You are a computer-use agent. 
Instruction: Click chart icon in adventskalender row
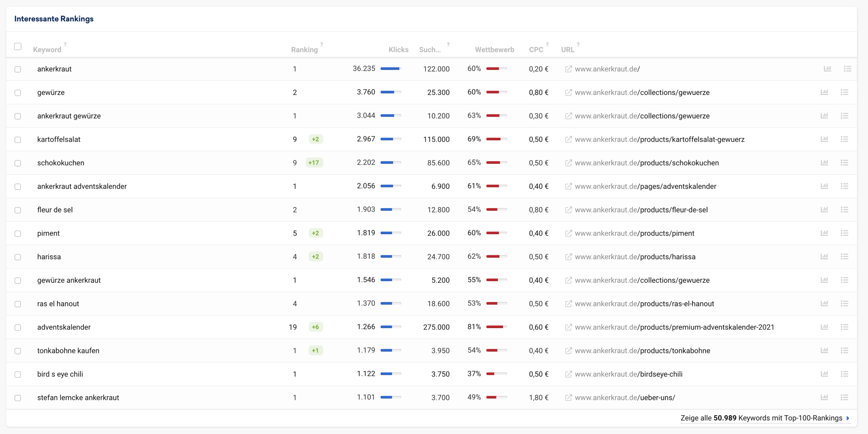click(824, 327)
